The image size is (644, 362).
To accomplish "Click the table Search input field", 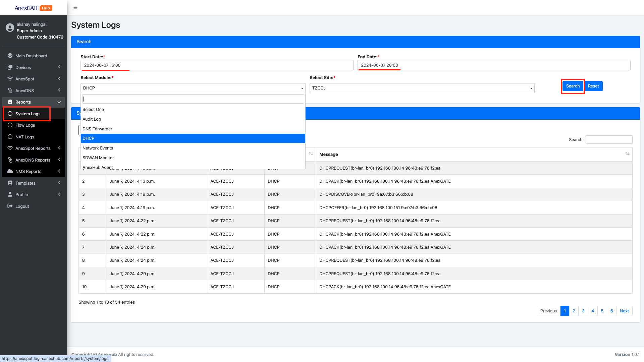I will click(609, 139).
